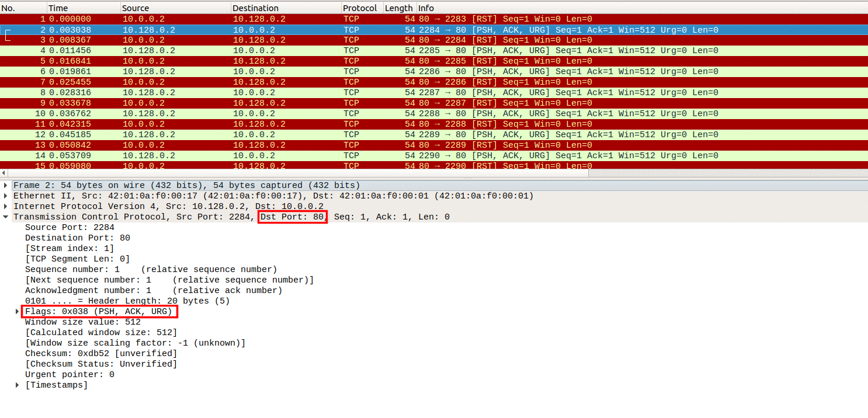This screenshot has height=418, width=868.
Task: Expand the Ethernet II details node
Action: pyautogui.click(x=6, y=196)
